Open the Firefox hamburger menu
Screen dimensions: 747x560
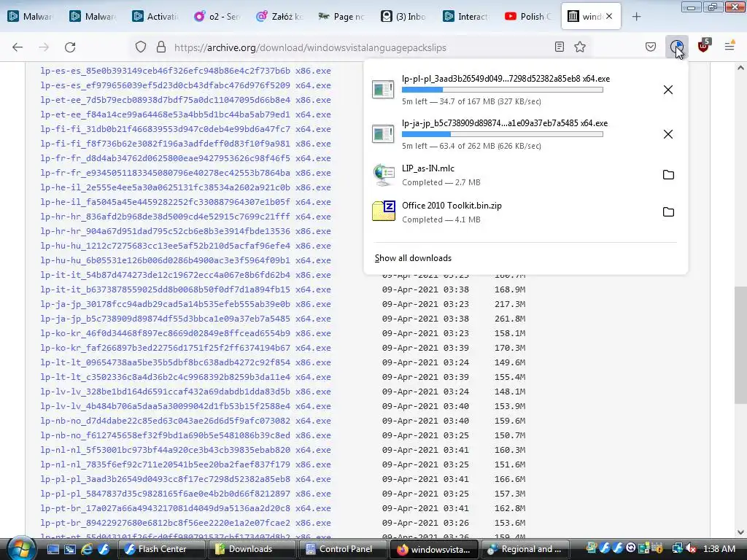pyautogui.click(x=729, y=46)
